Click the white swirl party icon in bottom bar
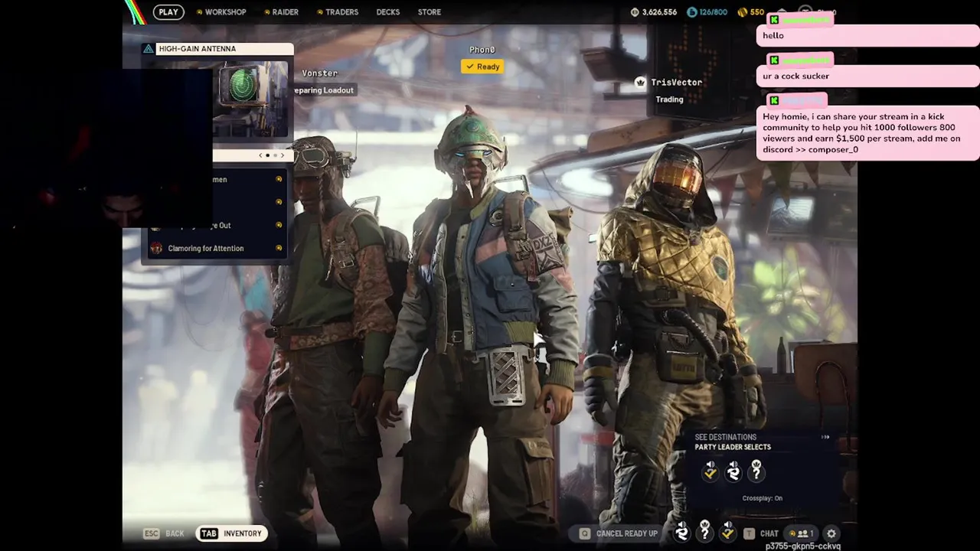980x551 pixels. 681,533
